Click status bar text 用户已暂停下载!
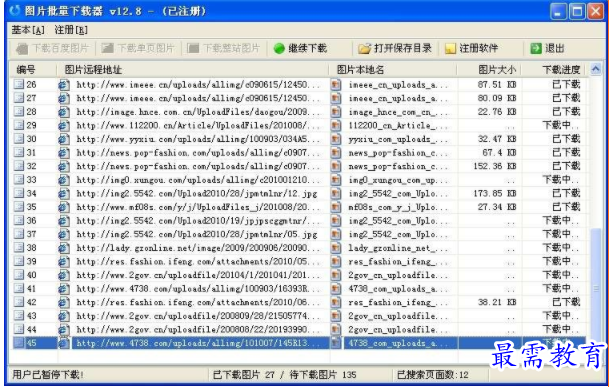 [48, 374]
